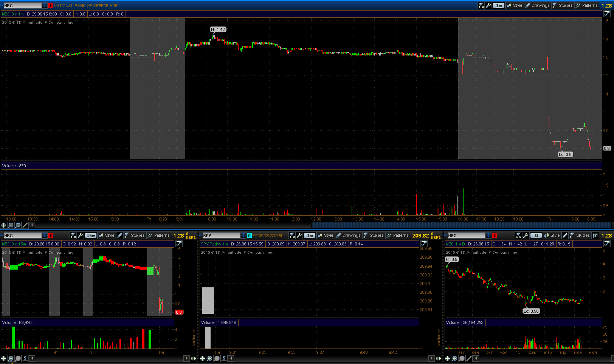
Task: Open edit studies icon on SPY chart
Action: coord(292,235)
